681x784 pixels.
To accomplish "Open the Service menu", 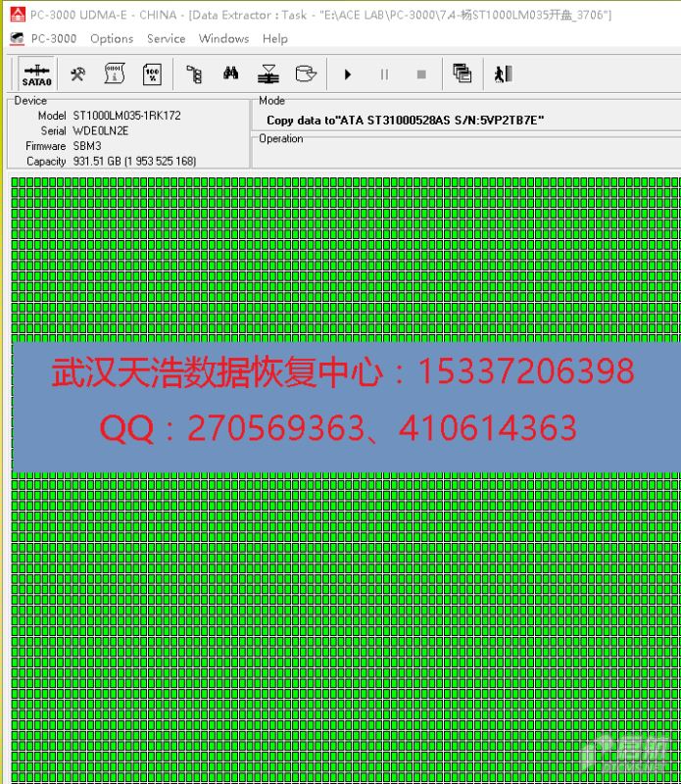I will [166, 39].
